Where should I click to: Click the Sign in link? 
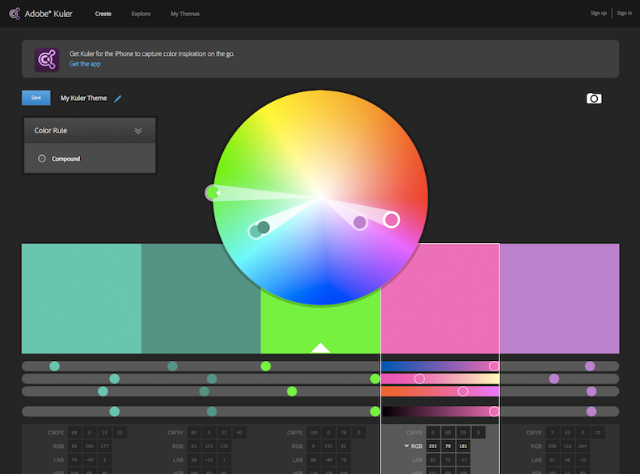(624, 13)
